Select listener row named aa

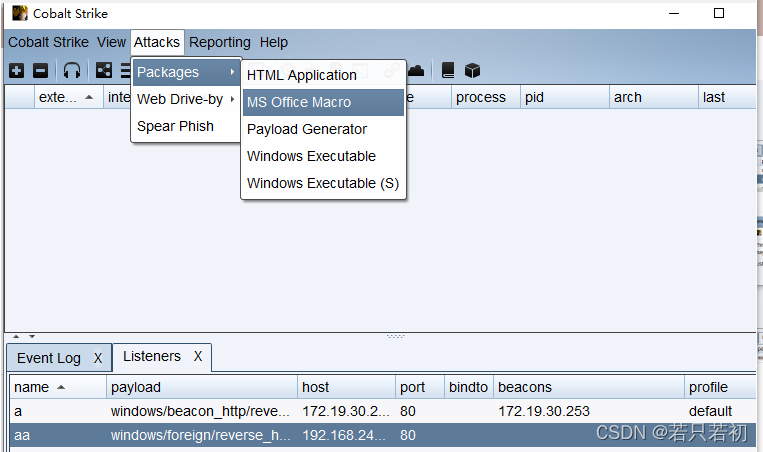(382, 435)
